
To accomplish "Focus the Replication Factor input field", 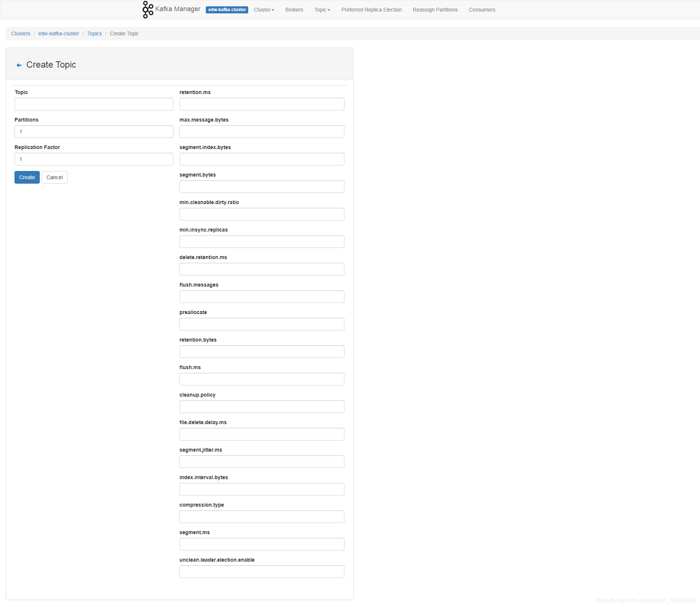I will [x=94, y=159].
